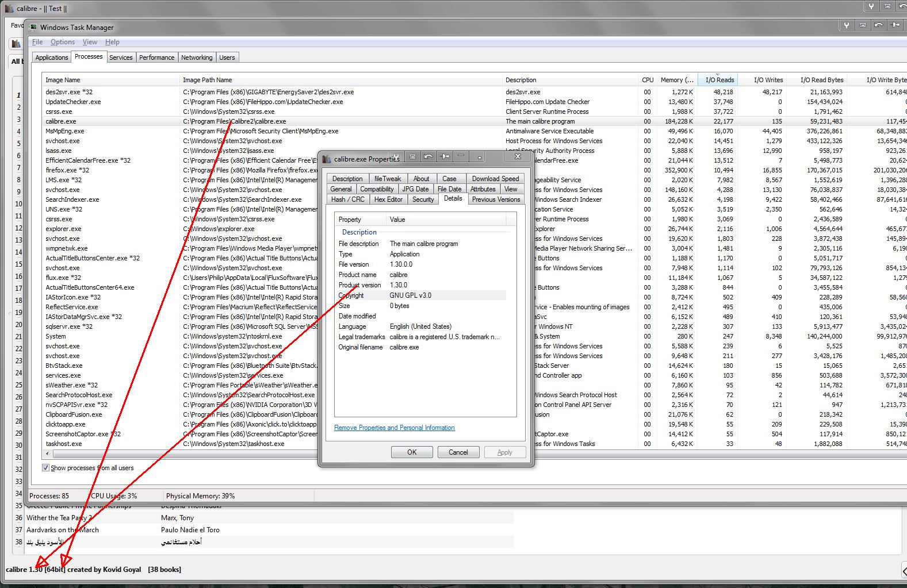This screenshot has height=588, width=907.
Task: Click the Property column header in Details tab
Action: click(x=360, y=220)
